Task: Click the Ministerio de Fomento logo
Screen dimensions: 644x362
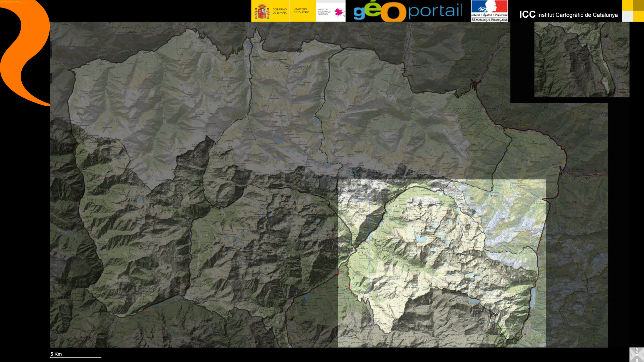Action: [301, 11]
